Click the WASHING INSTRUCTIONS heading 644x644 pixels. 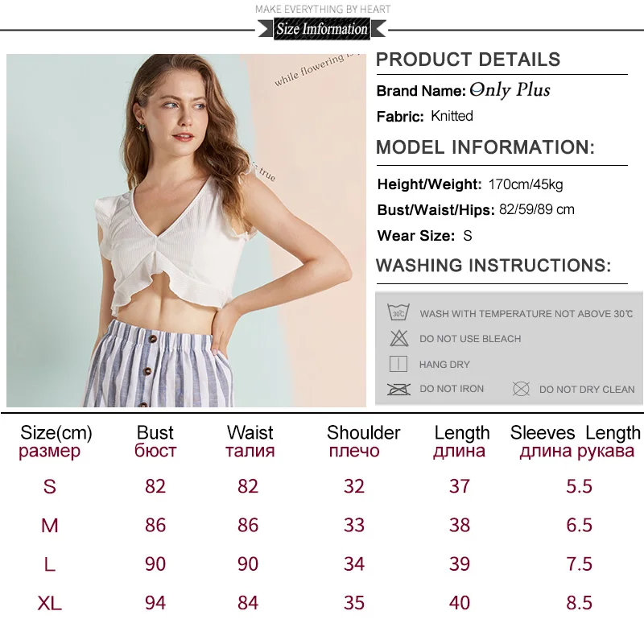[x=493, y=266]
